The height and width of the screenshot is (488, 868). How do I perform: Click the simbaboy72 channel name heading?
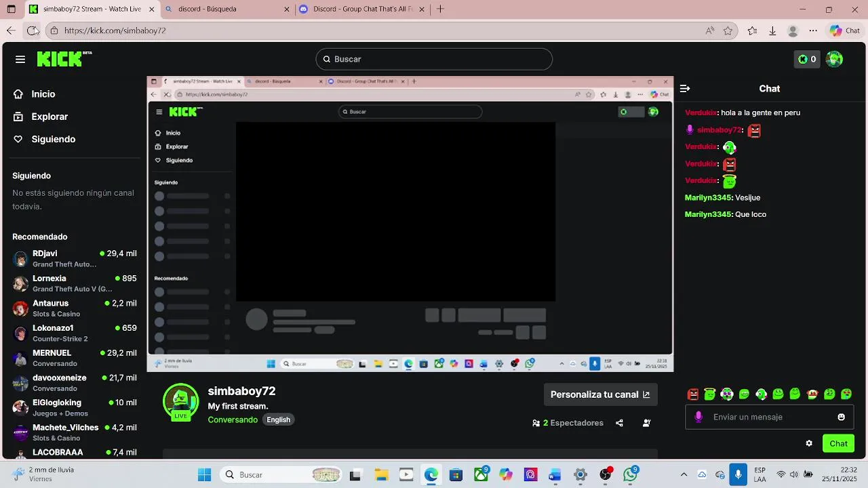click(241, 391)
